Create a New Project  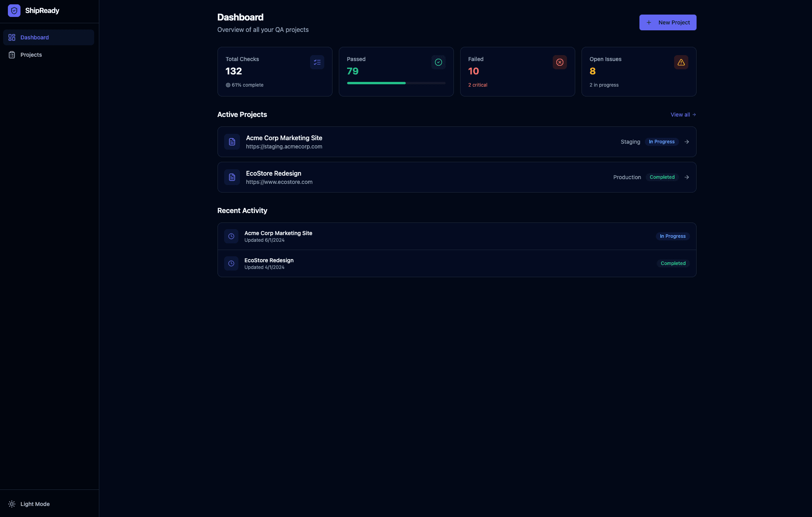point(668,22)
